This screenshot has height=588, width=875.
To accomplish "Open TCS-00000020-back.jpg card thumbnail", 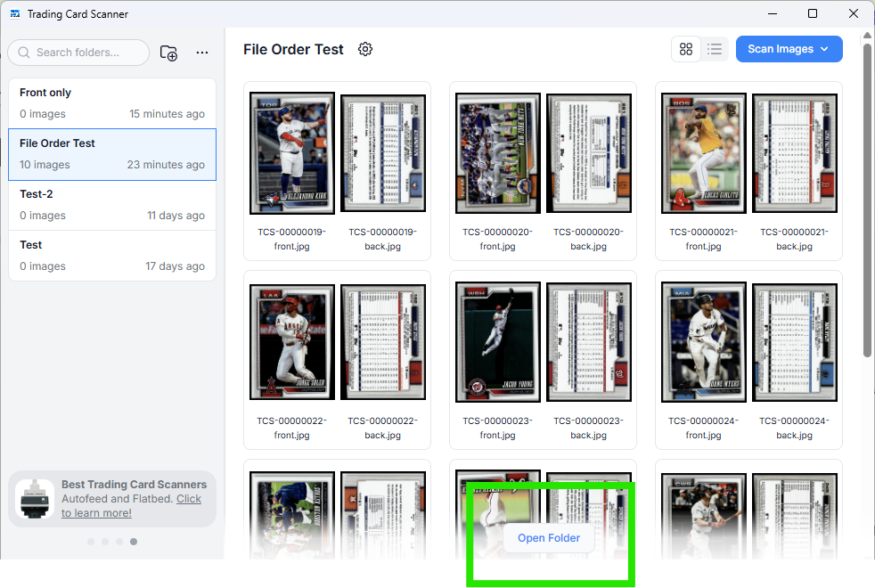I will pos(589,153).
